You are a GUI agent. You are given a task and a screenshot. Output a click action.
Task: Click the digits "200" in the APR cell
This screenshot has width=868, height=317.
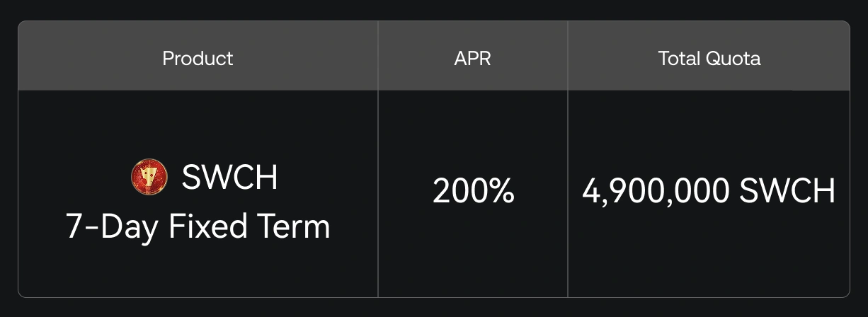(x=459, y=192)
